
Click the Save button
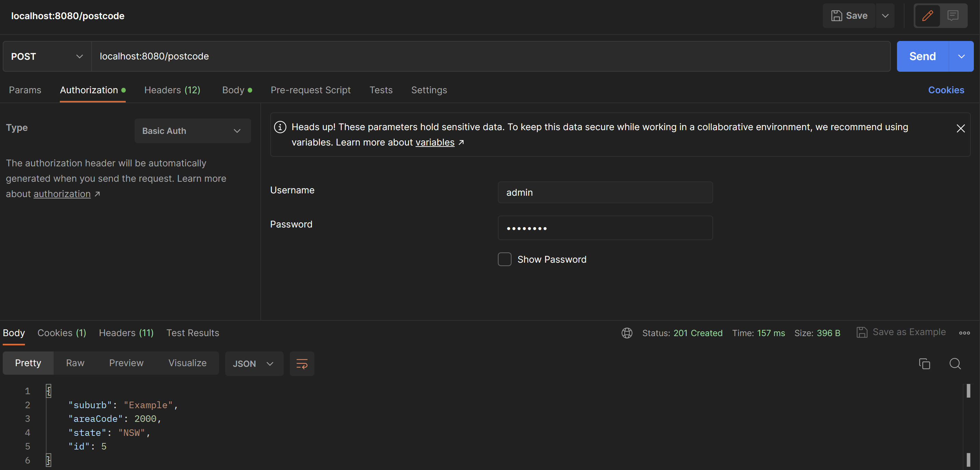click(849, 16)
